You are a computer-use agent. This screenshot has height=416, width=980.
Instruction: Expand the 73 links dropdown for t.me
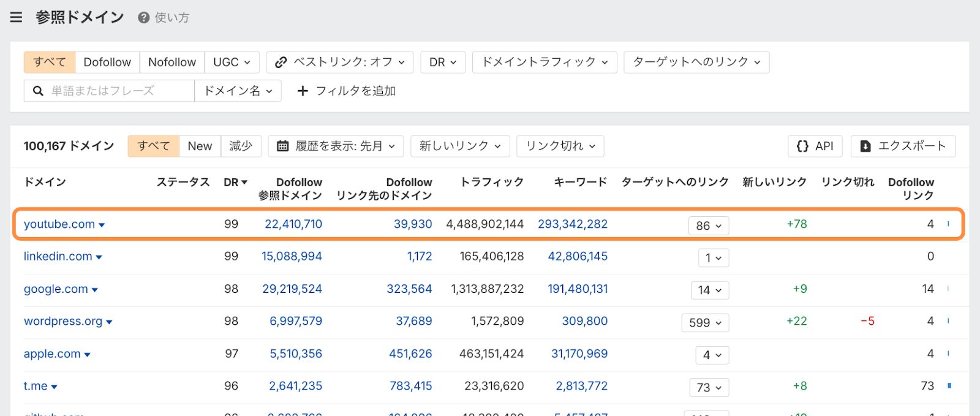coord(710,388)
